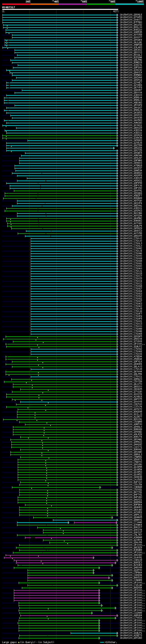Click the cyan alignment bar for UniRef100_Q8GZU4
Screen dimensions: 146x644
point(60,148)
